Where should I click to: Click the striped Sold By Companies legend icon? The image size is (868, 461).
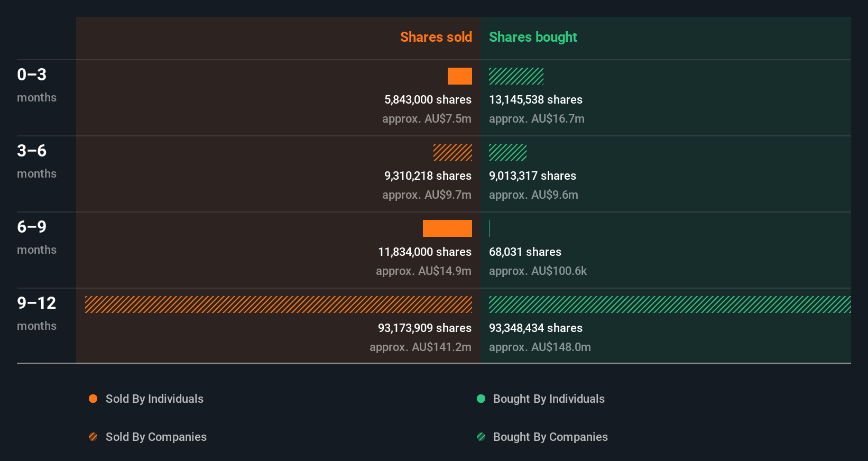click(x=93, y=437)
